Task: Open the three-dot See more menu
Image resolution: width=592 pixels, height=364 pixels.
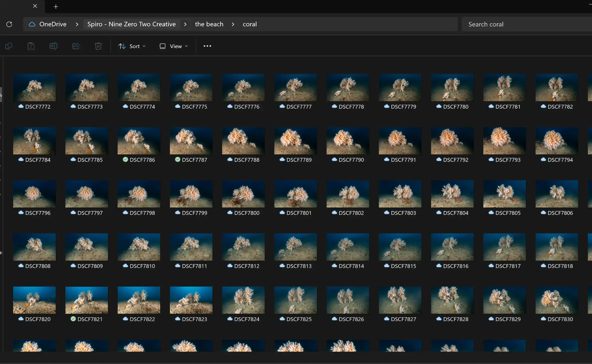Action: coord(207,46)
